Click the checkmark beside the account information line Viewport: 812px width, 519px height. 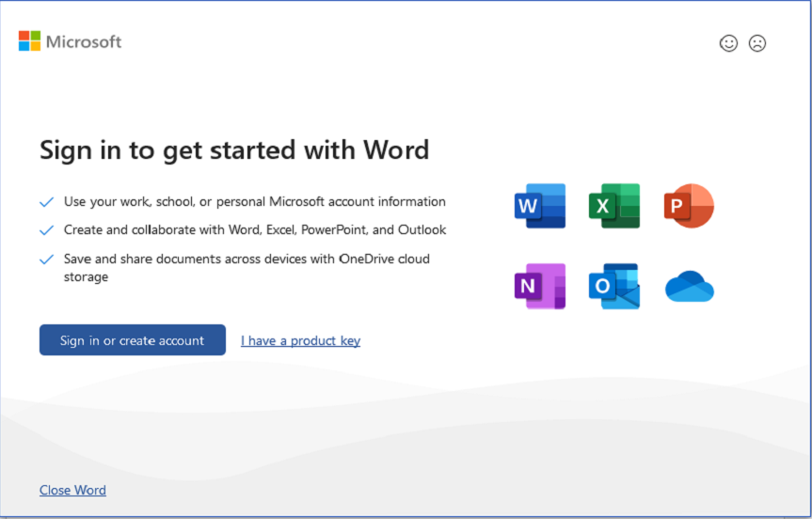point(46,202)
